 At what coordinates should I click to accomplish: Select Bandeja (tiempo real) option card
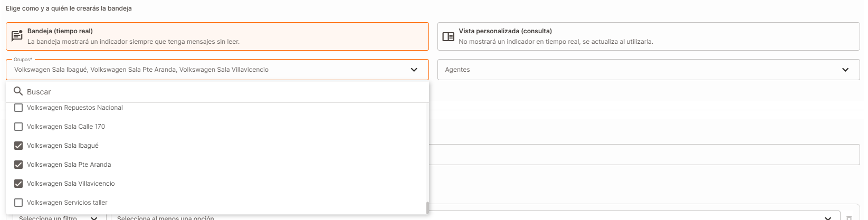217,36
